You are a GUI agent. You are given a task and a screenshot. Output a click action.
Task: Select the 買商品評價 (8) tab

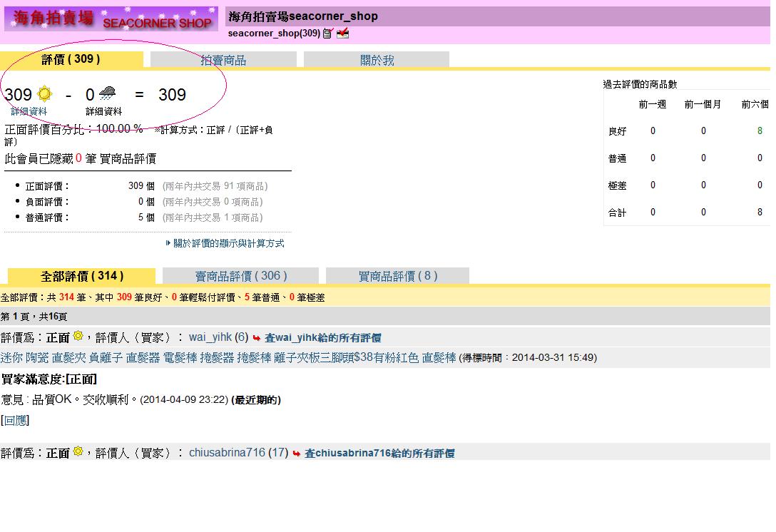click(397, 276)
